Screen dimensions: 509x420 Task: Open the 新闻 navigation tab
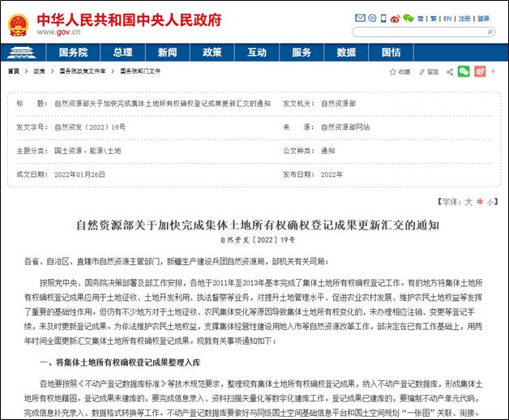click(x=168, y=52)
